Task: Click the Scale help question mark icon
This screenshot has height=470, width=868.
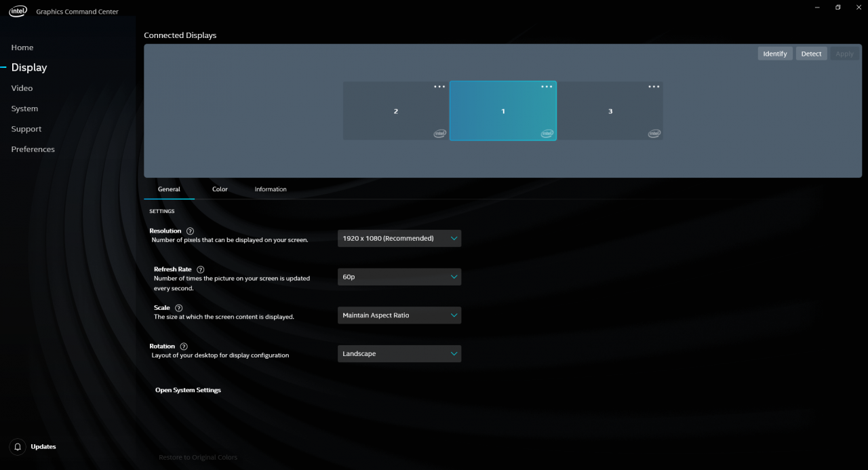Action: (178, 308)
